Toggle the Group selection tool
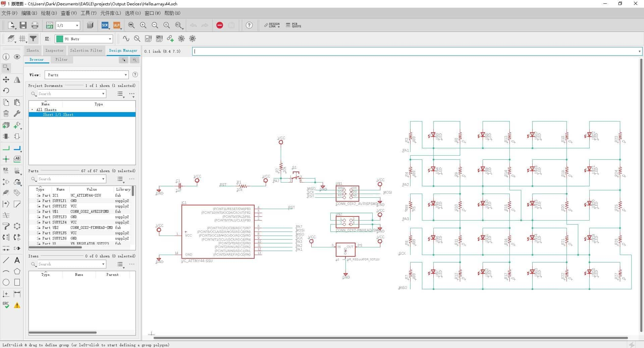Viewport: 644px width, 348px height. coord(6,68)
